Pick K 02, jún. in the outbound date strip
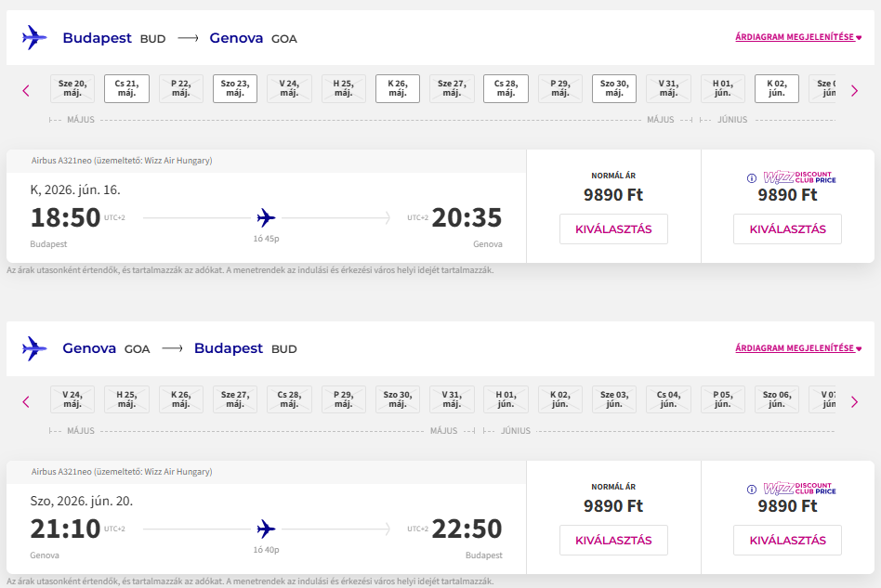The width and height of the screenshot is (881, 588). (777, 88)
